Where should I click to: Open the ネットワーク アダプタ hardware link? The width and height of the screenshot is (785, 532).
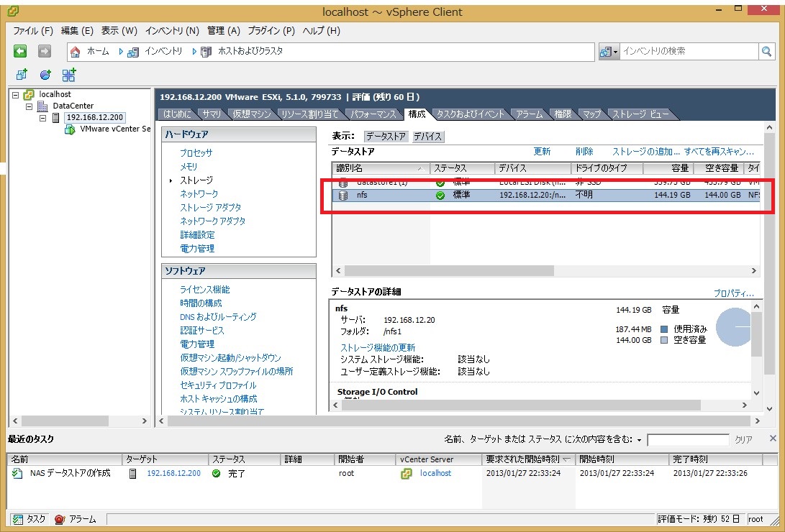[213, 221]
